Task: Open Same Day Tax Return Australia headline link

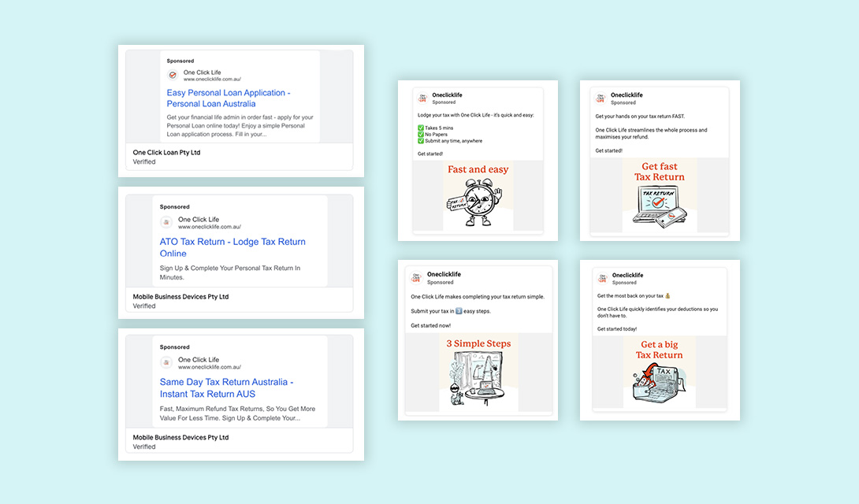Action: point(226,387)
